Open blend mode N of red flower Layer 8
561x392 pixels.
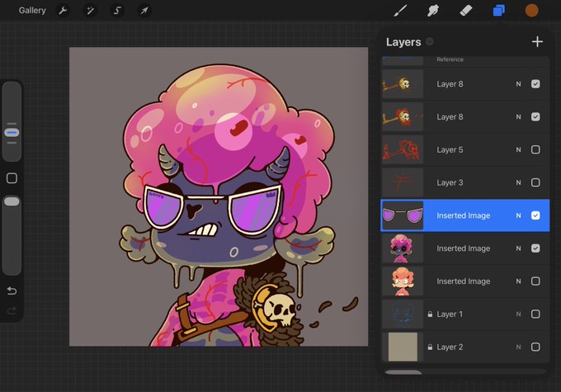click(518, 116)
